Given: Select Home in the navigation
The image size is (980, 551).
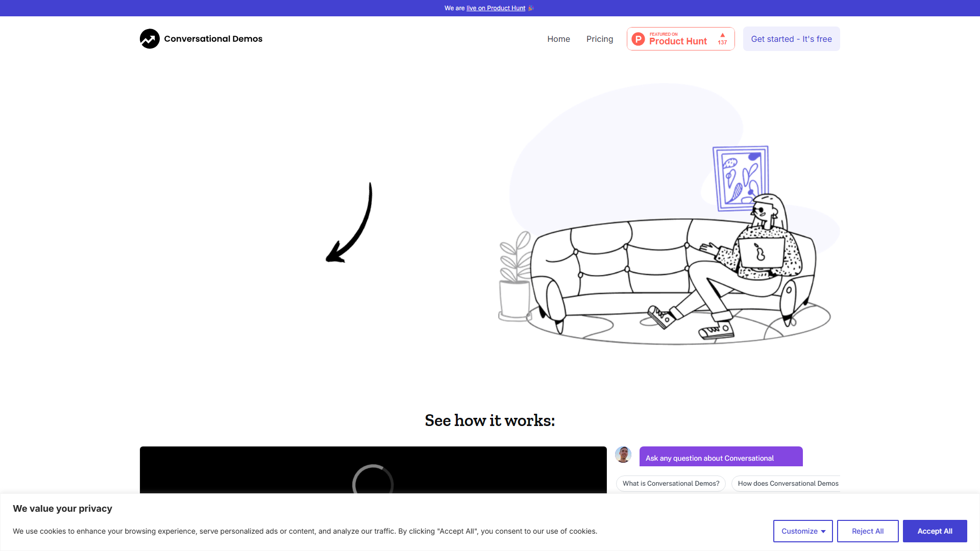Looking at the screenshot, I should point(558,39).
